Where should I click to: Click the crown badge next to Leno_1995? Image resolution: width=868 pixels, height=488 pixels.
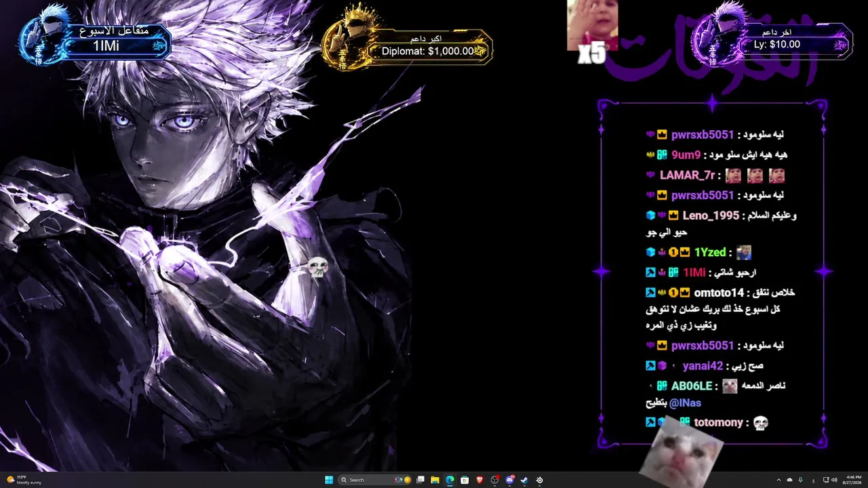[x=673, y=216]
